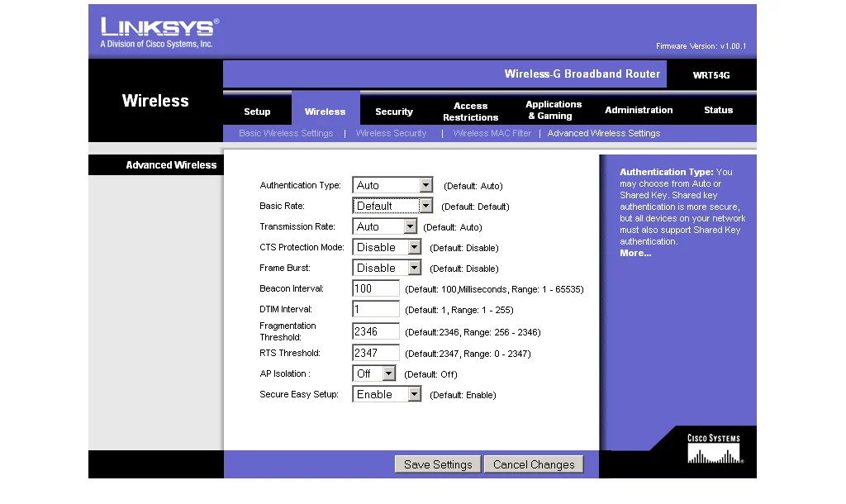This screenshot has width=846, height=504.
Task: Open the Security tab
Action: 394,112
